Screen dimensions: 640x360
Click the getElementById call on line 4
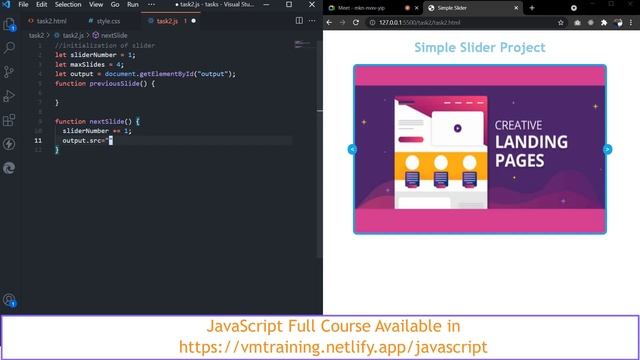coord(166,74)
